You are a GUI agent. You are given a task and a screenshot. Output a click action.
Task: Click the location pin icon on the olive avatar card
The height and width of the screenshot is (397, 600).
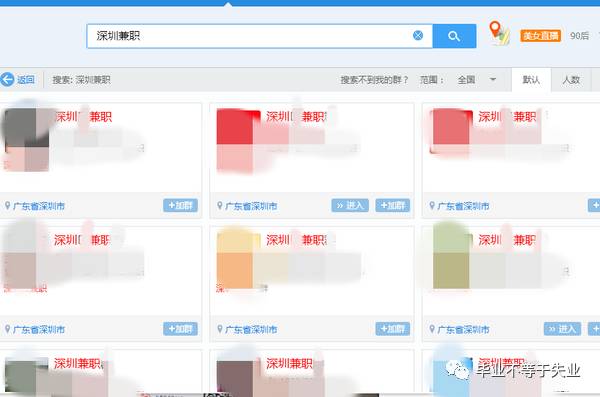coord(432,329)
